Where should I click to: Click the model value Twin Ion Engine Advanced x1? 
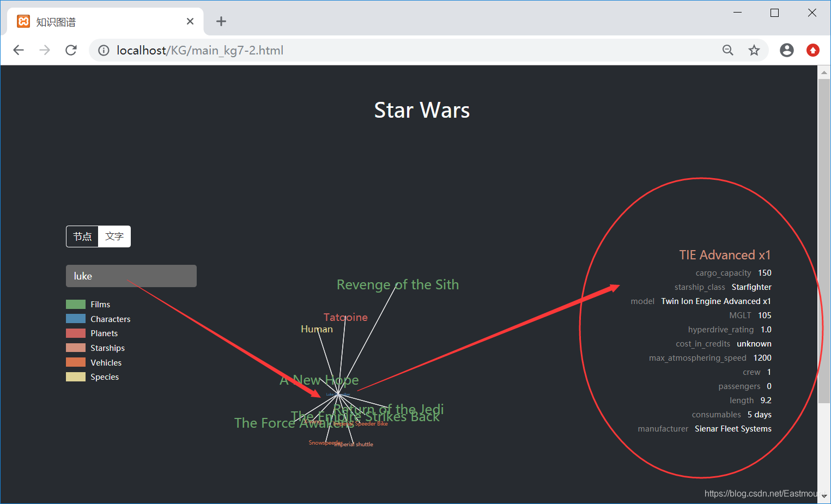[716, 301]
